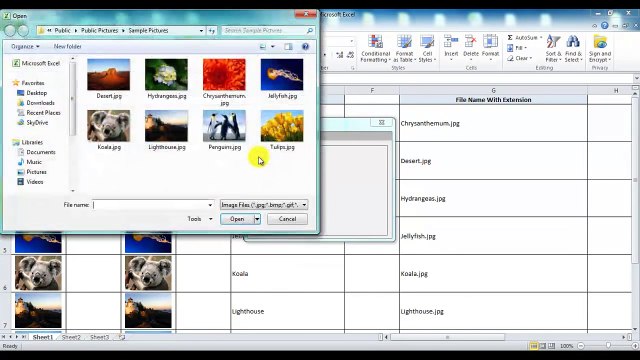
Task: Click in the File name input field
Action: pyautogui.click(x=150, y=205)
